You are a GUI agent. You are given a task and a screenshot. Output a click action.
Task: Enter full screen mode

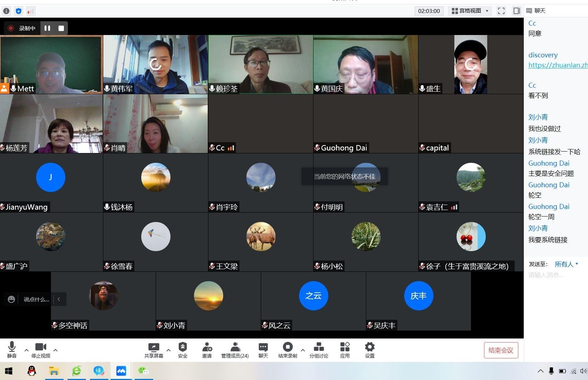[x=501, y=11]
